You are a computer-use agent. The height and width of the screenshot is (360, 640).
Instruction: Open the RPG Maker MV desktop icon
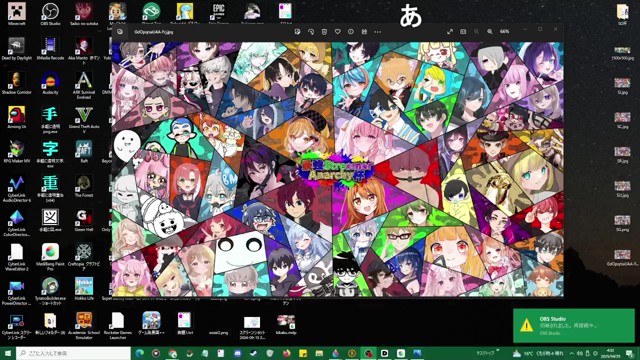[x=17, y=151]
